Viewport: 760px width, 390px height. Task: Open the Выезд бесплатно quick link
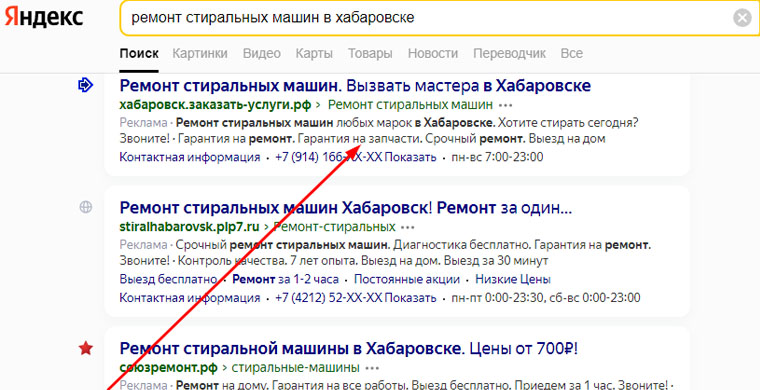click(x=168, y=280)
